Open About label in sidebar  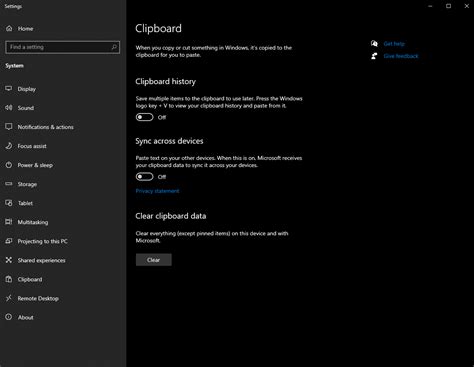(26, 317)
